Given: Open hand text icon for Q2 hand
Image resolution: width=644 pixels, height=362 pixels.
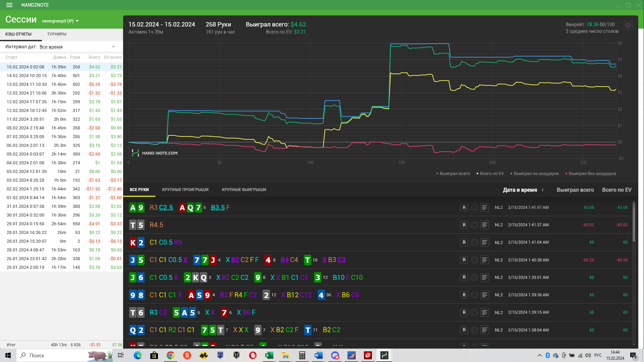Looking at the screenshot, I should coord(485,330).
